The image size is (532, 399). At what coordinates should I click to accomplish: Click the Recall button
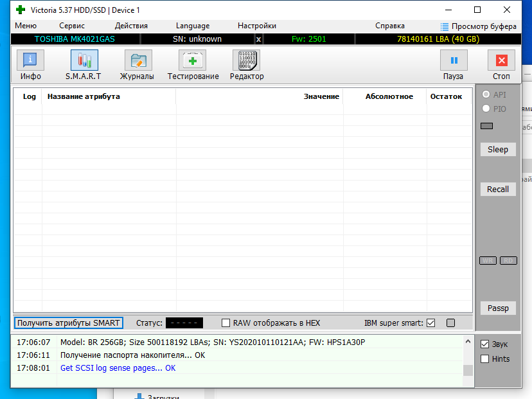tap(498, 189)
